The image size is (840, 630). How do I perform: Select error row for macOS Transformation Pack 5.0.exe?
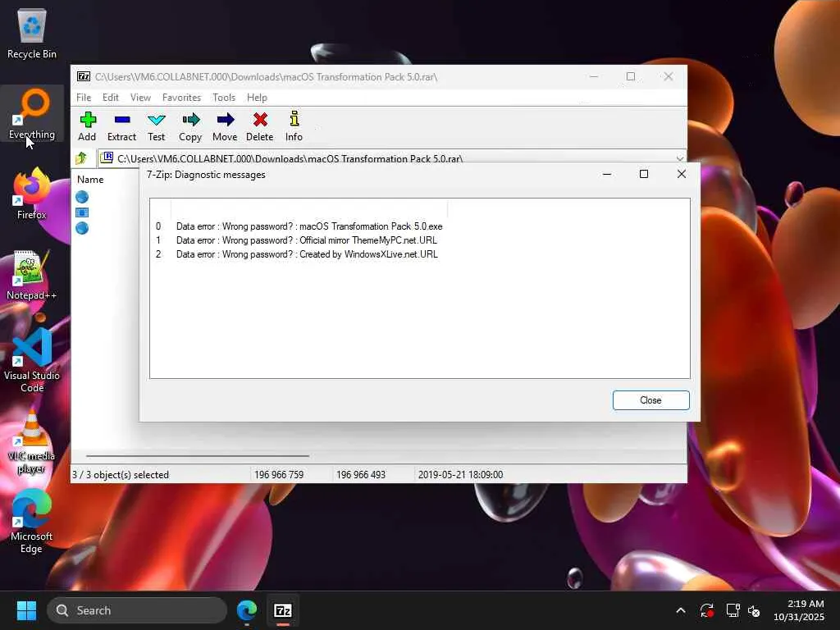(x=299, y=226)
